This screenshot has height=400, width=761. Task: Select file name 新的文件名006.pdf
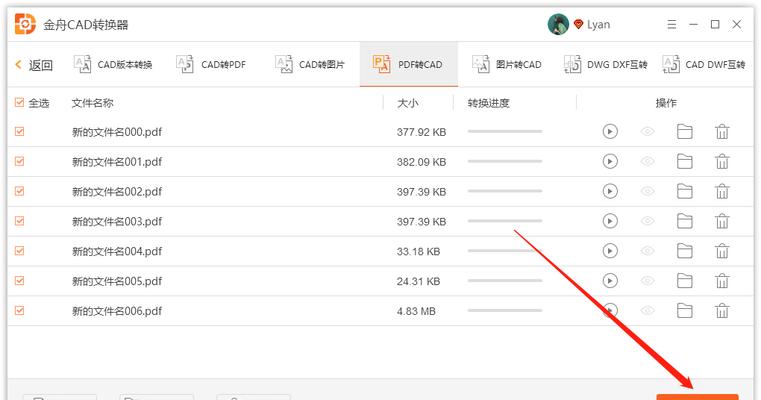(117, 311)
